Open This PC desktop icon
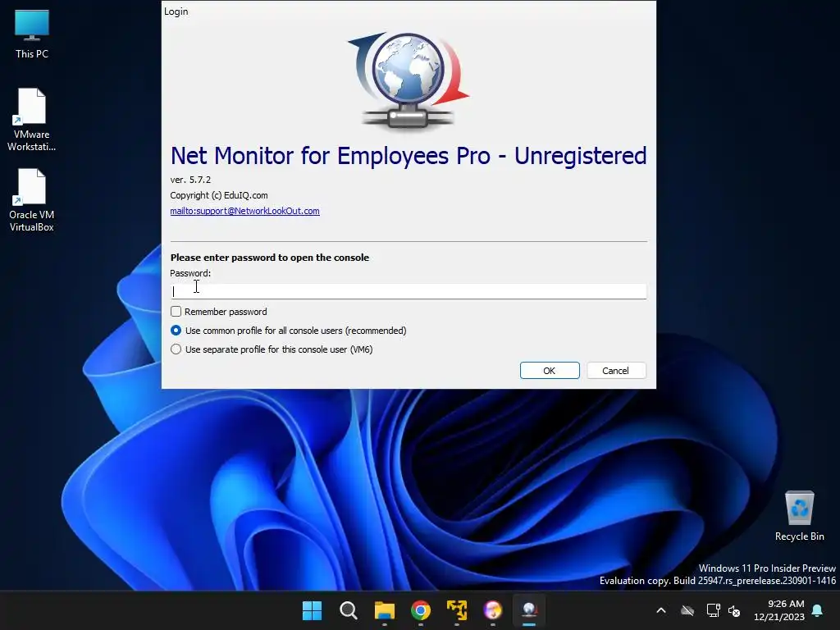Image resolution: width=840 pixels, height=630 pixels. [x=32, y=34]
